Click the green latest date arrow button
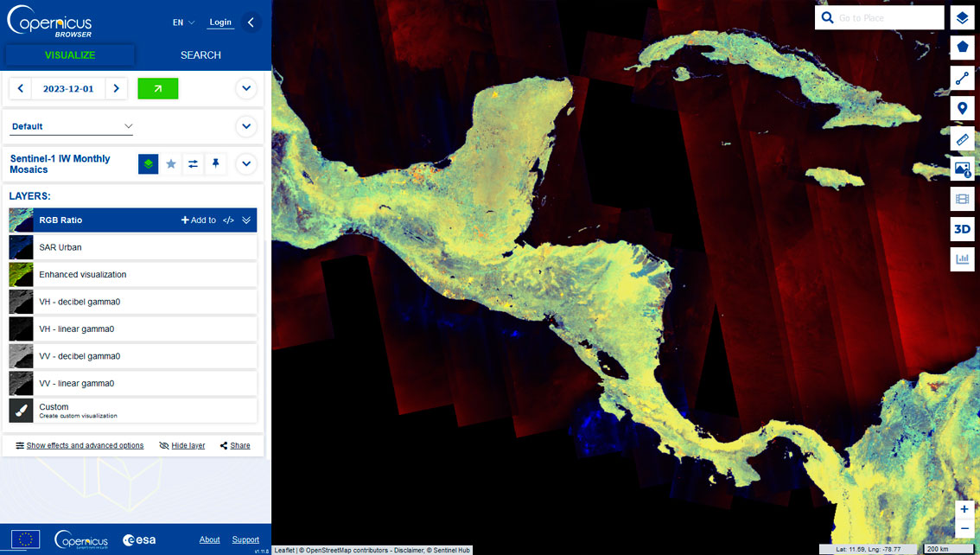 click(157, 89)
